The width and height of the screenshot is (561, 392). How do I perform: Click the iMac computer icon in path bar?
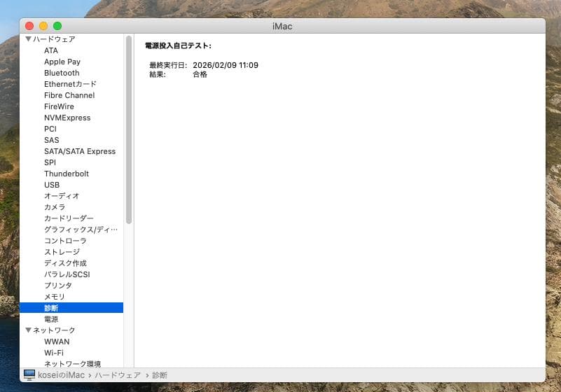coord(29,374)
